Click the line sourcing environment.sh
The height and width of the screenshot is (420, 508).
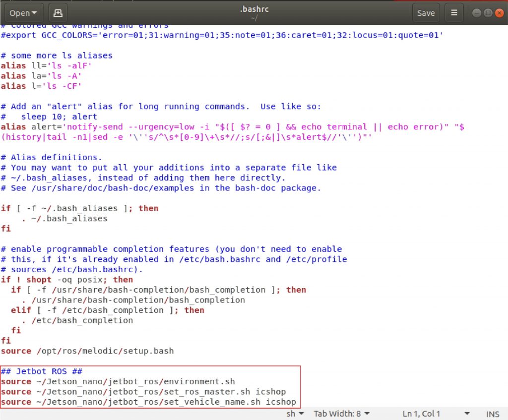tap(118, 381)
